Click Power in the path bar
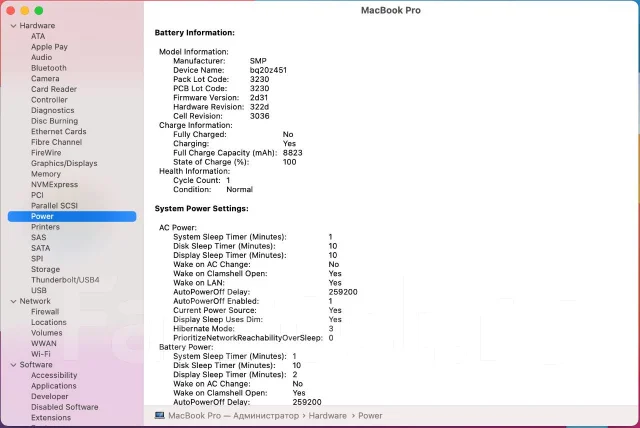Viewport: 640px width, 428px height. click(x=370, y=416)
